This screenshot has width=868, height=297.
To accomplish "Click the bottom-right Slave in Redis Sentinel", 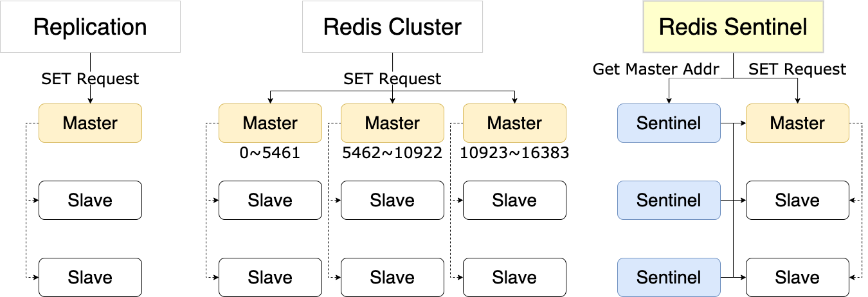I will (x=797, y=277).
